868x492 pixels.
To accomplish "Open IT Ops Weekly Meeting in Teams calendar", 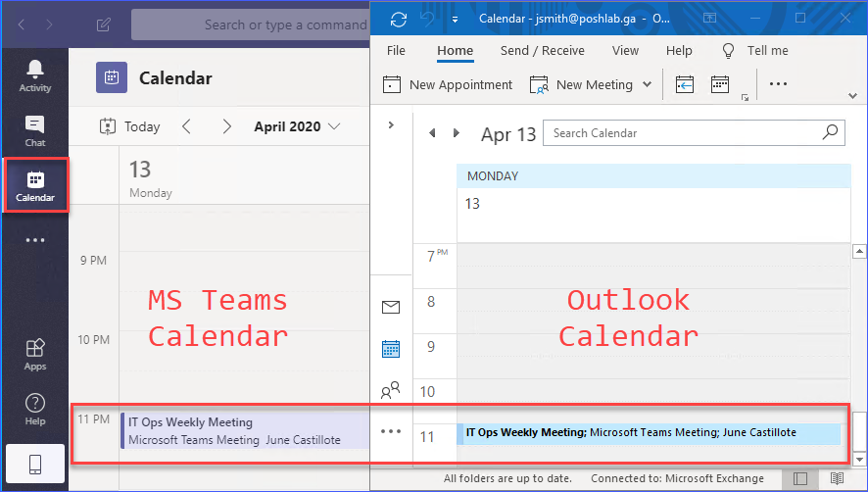I will pyautogui.click(x=245, y=430).
